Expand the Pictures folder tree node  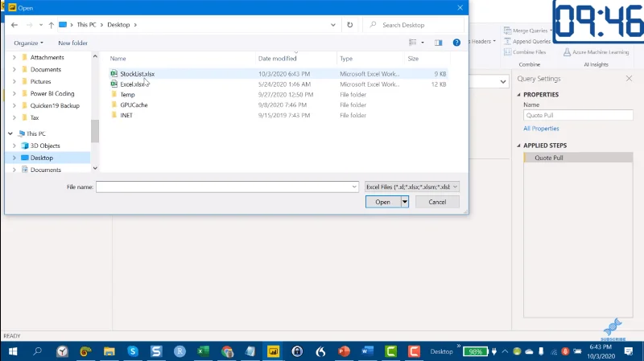(14, 82)
